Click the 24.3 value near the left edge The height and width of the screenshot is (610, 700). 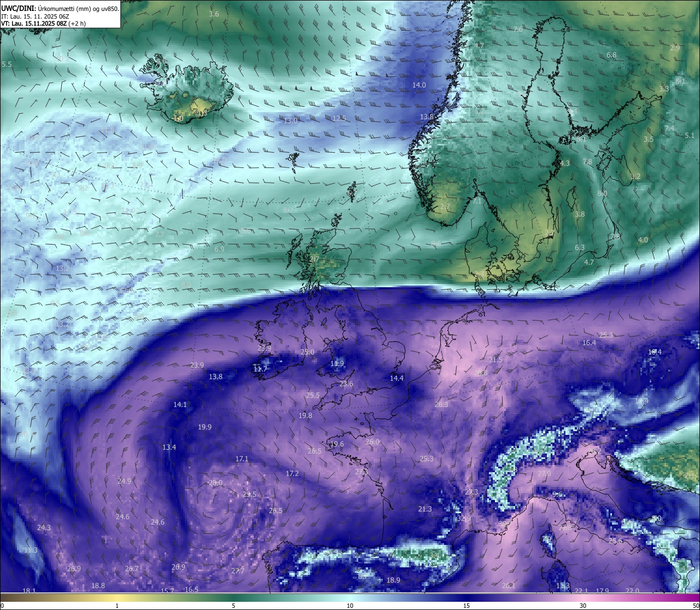(44, 527)
